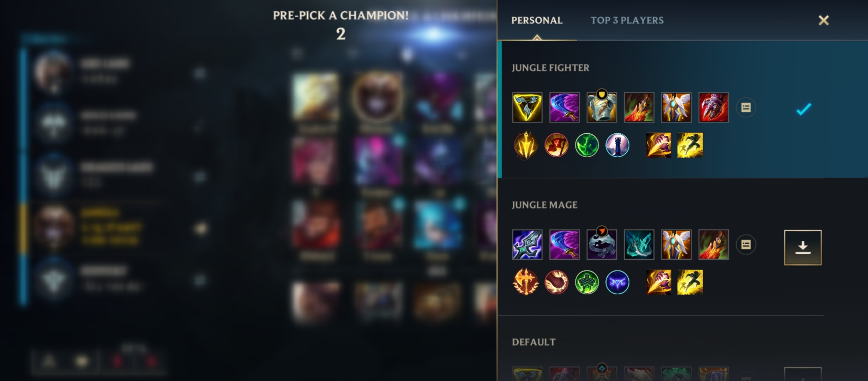868x381 pixels.
Task: Click Trinity Force item in Jungle Fighter build
Action: [x=527, y=108]
